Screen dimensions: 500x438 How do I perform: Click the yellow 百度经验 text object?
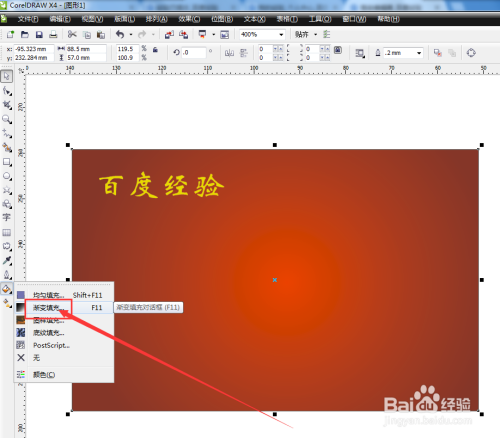[x=161, y=185]
